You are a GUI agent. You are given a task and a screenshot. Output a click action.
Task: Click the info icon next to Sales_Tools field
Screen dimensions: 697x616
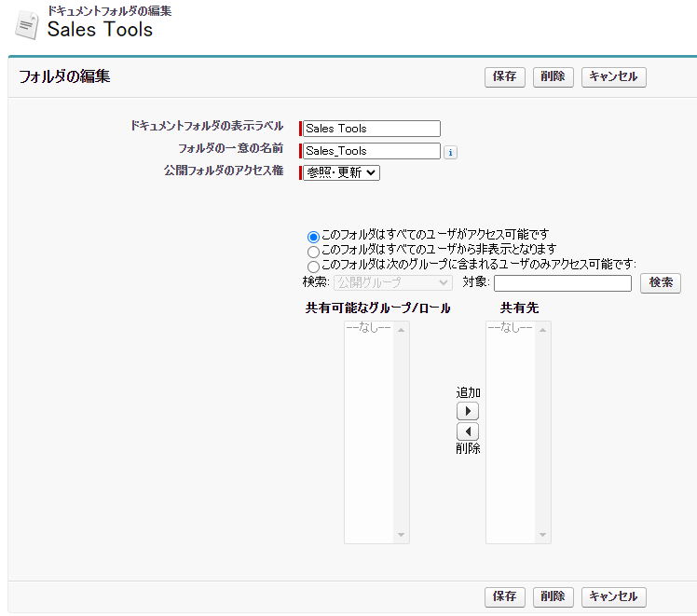[x=450, y=153]
